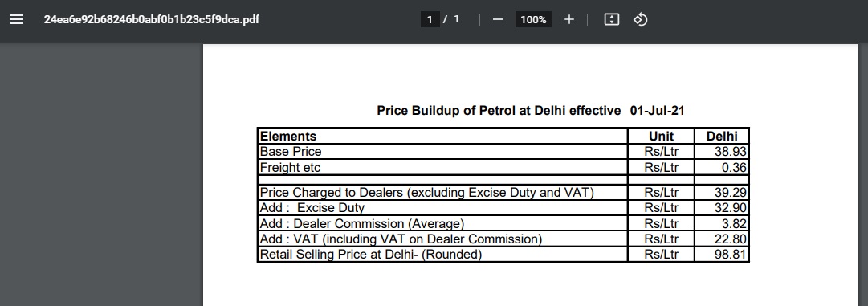
Task: Click the 'Elements' column header
Action: coord(287,136)
